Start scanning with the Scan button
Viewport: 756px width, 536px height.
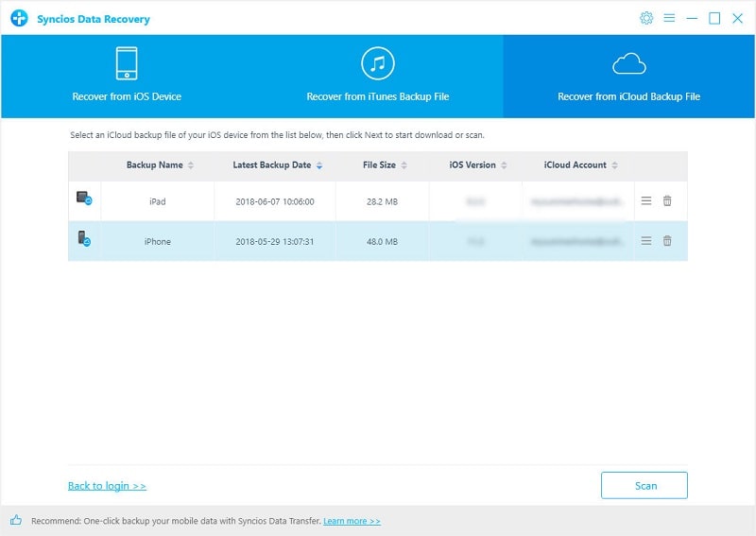(x=644, y=485)
